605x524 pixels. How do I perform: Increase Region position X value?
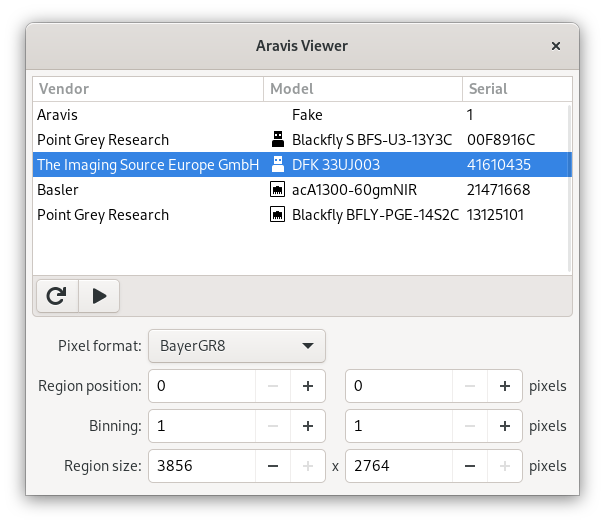click(x=308, y=386)
